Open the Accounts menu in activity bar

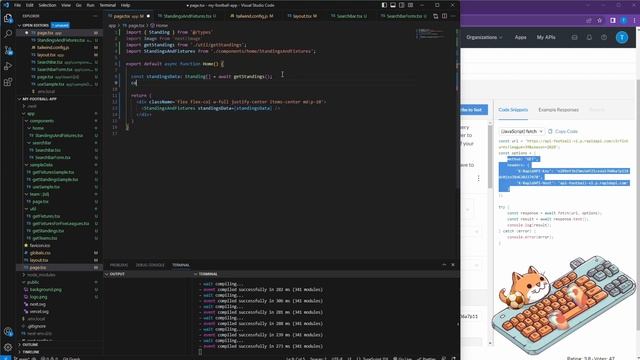[x=8, y=331]
